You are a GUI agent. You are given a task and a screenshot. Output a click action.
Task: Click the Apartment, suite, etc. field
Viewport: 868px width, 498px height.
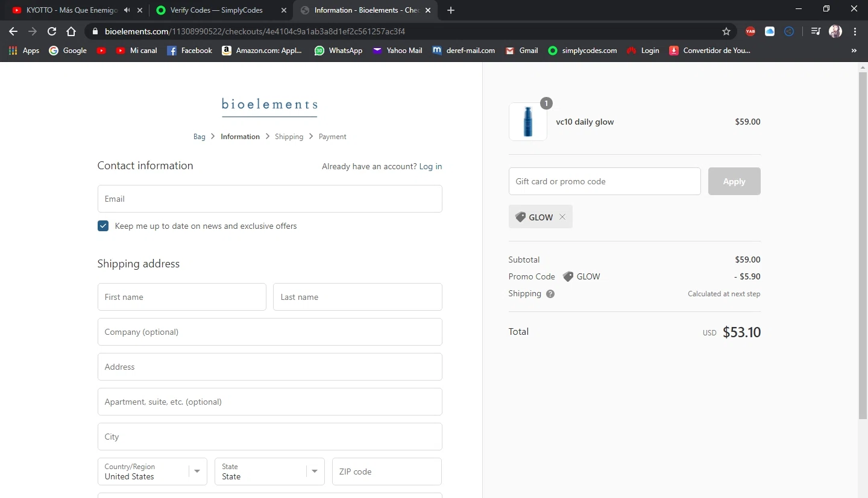point(269,402)
